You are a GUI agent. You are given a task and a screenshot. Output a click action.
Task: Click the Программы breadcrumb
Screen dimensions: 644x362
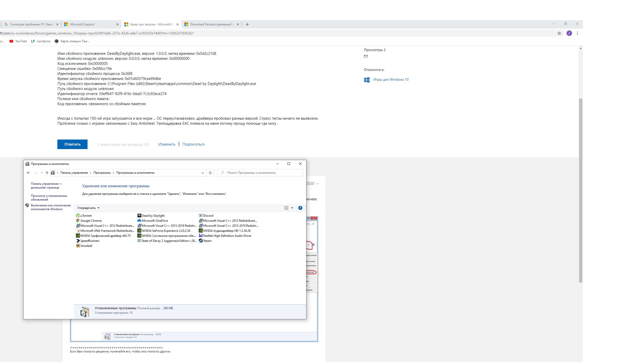102,173
